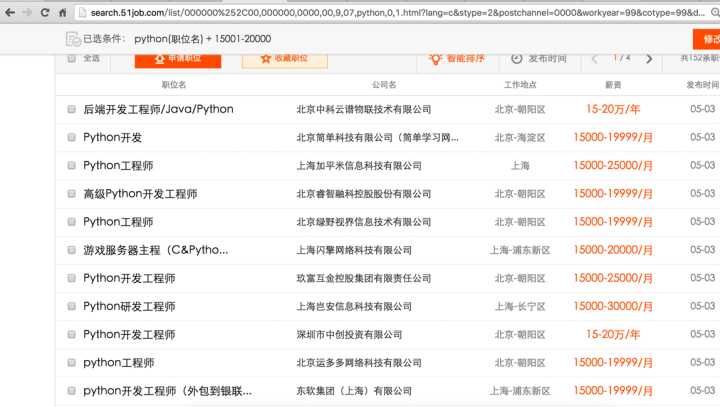Click the 收藏职位 star button
The height and width of the screenshot is (407, 720).
(x=285, y=59)
